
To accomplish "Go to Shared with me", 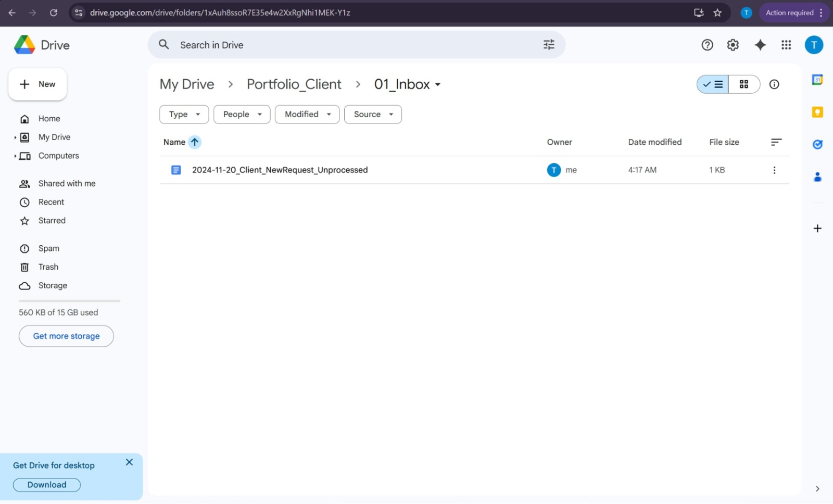I will point(67,183).
